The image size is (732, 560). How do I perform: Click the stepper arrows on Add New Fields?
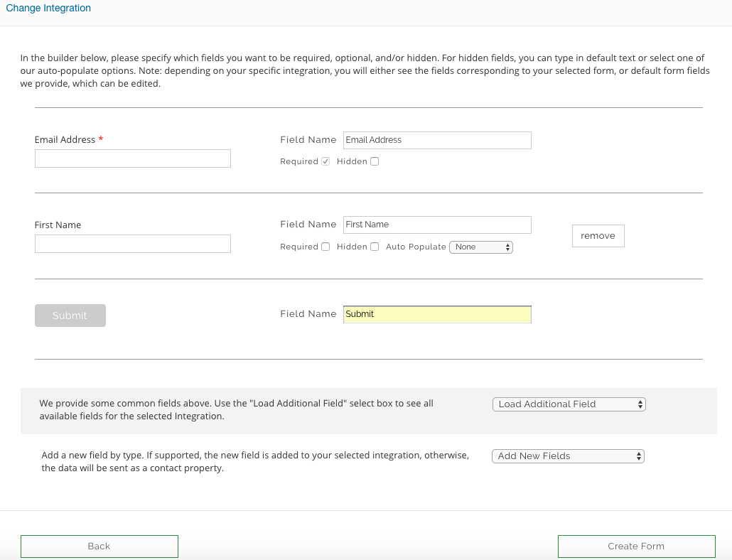tap(638, 456)
